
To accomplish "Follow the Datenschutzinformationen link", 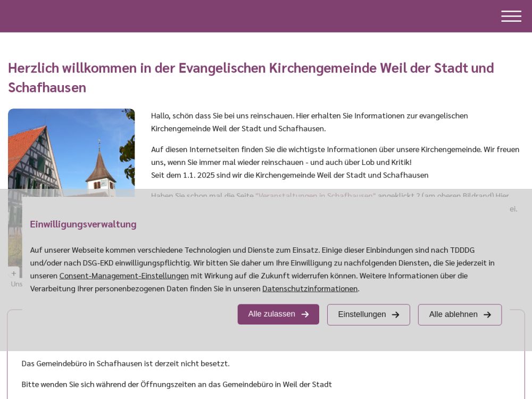I will point(310,288).
